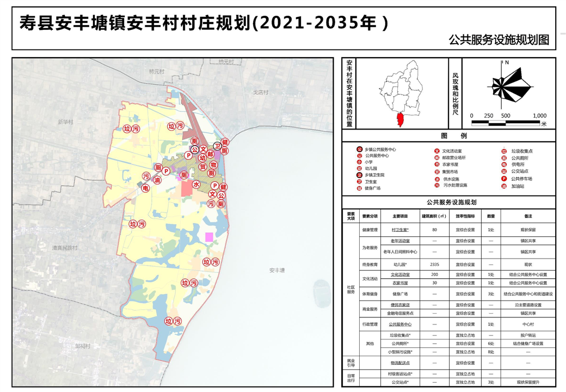Select the water supply 水 marker on the map
566x392 pixels.
point(196,185)
